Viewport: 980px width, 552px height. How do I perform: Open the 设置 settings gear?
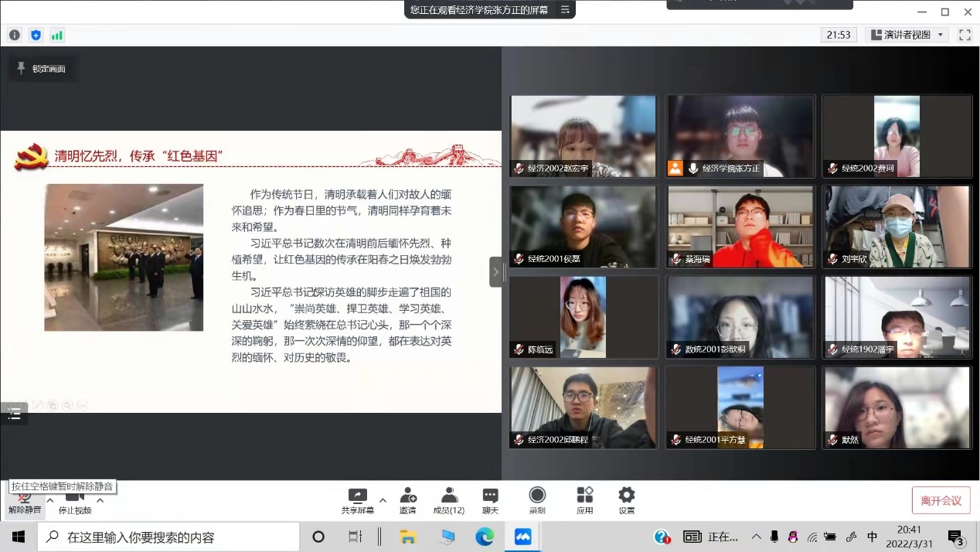(626, 500)
